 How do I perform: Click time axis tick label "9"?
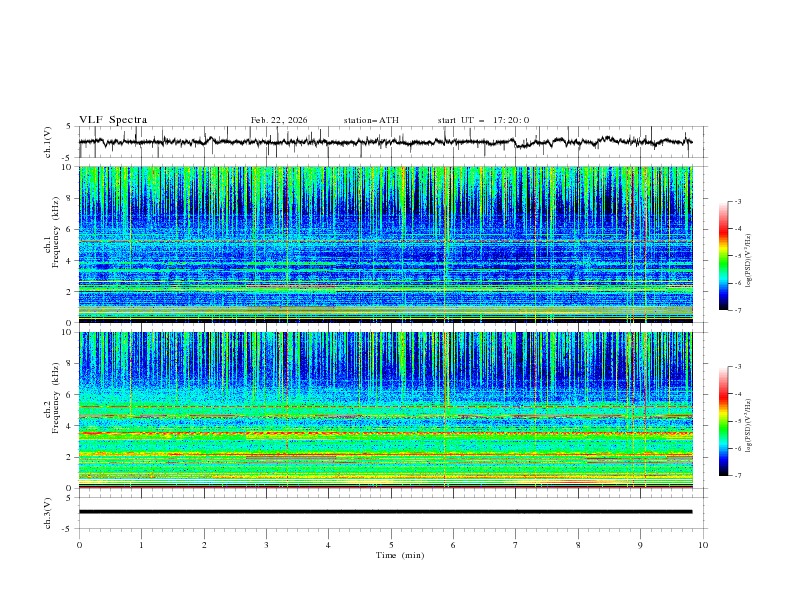click(x=640, y=545)
